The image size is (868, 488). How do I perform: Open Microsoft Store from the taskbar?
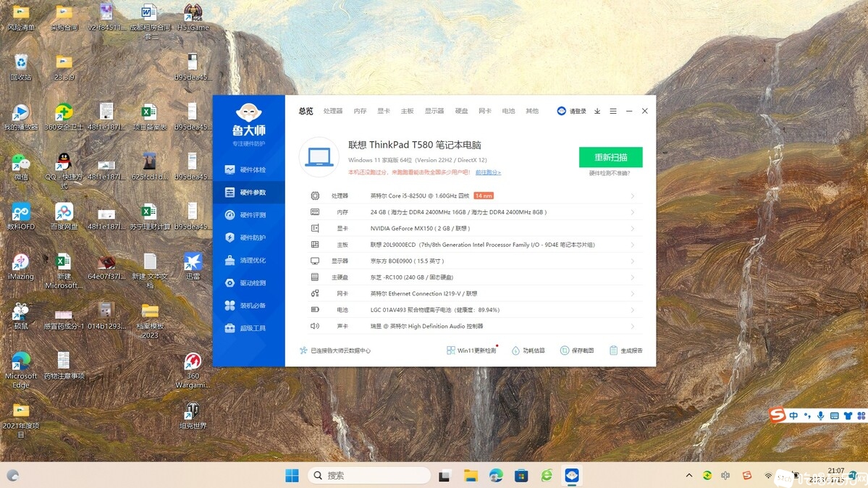point(521,475)
